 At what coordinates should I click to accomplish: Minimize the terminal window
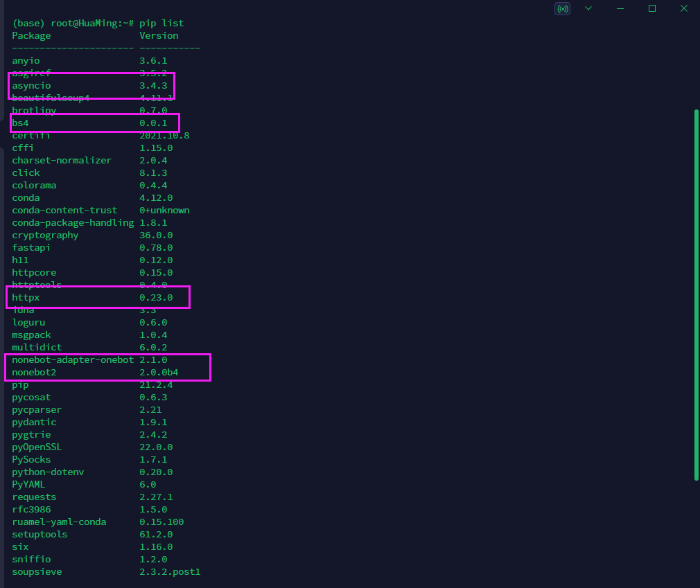click(x=620, y=8)
